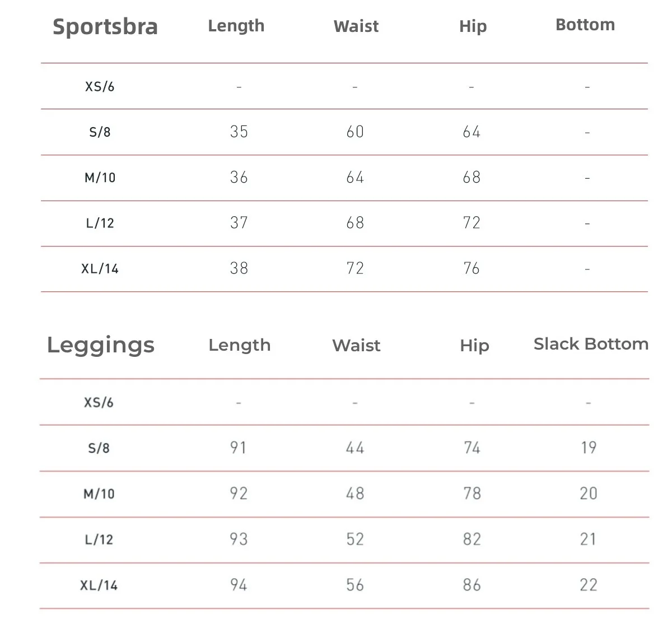Screen dimensions: 672x628
Task: Click Slack Bottom value 19
Action: pyautogui.click(x=589, y=448)
